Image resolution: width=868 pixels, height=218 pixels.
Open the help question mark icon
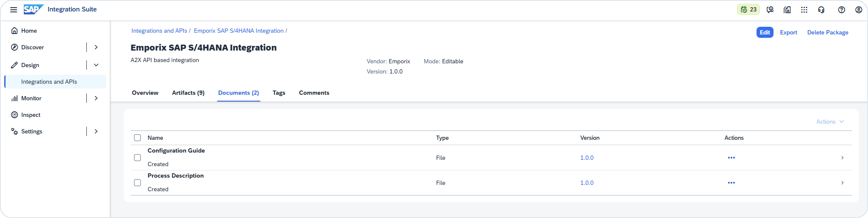[842, 9]
